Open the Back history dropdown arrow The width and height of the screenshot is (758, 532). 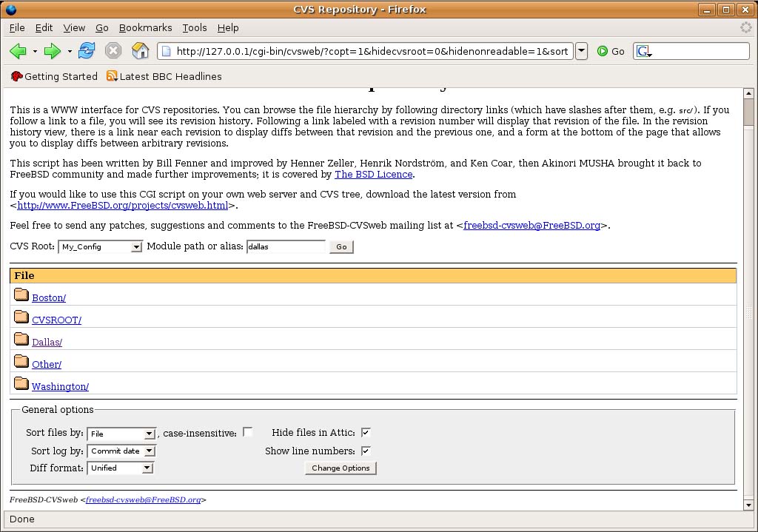point(35,51)
